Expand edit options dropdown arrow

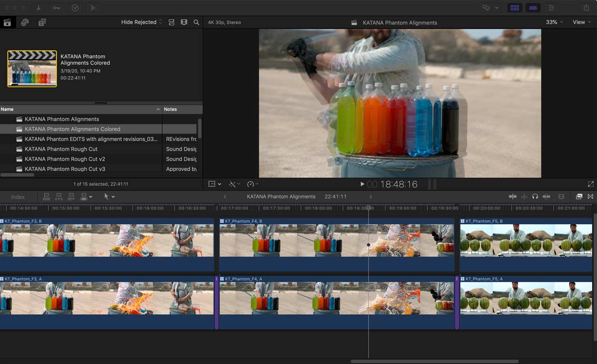point(91,197)
